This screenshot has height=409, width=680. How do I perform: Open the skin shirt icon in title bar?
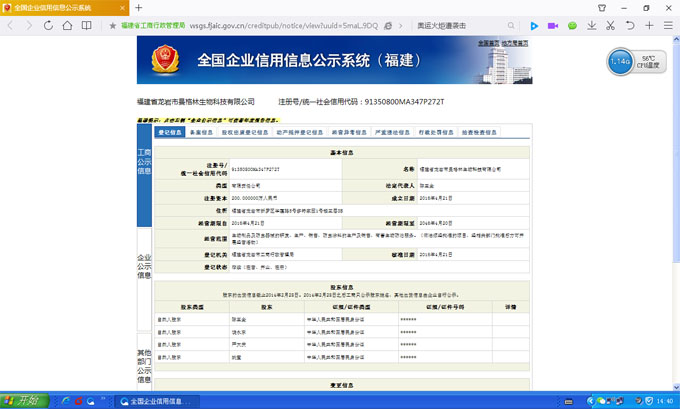tap(602, 8)
